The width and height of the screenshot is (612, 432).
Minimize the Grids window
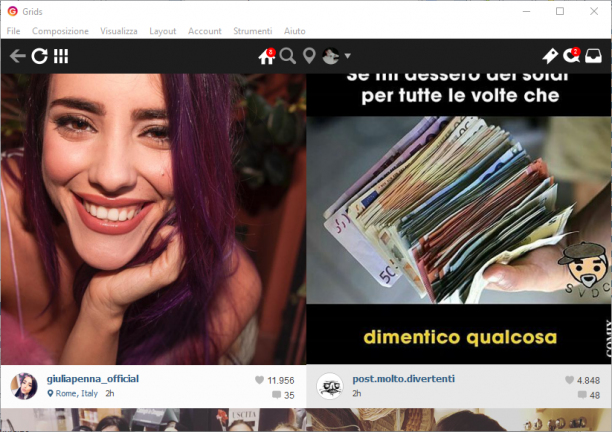click(x=526, y=11)
